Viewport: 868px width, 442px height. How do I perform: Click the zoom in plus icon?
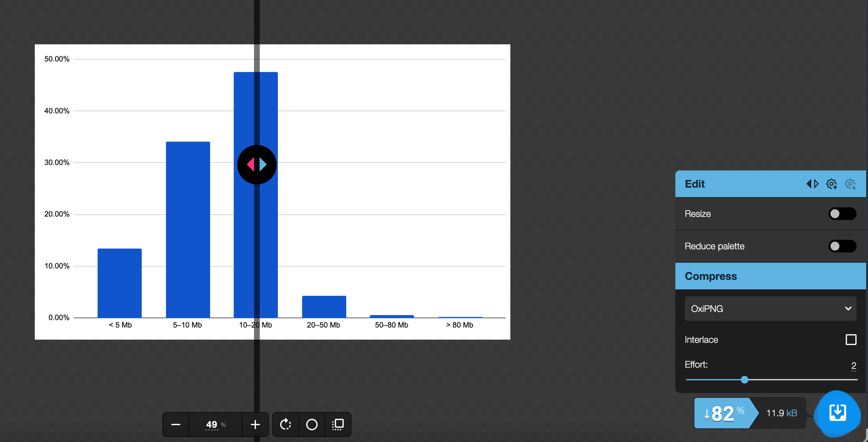pos(255,425)
